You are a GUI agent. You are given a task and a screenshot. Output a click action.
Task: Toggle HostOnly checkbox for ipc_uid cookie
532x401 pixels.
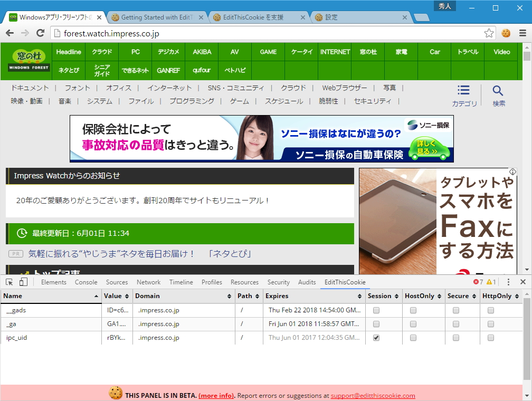click(413, 338)
